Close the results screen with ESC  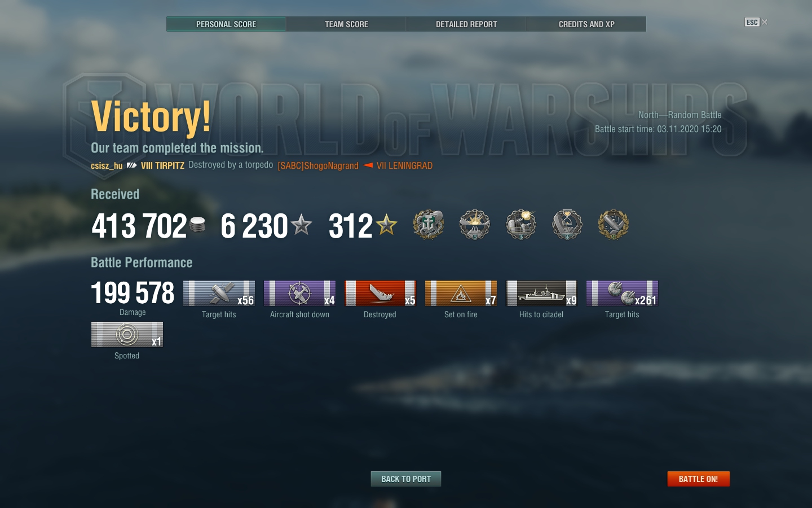coord(756,22)
